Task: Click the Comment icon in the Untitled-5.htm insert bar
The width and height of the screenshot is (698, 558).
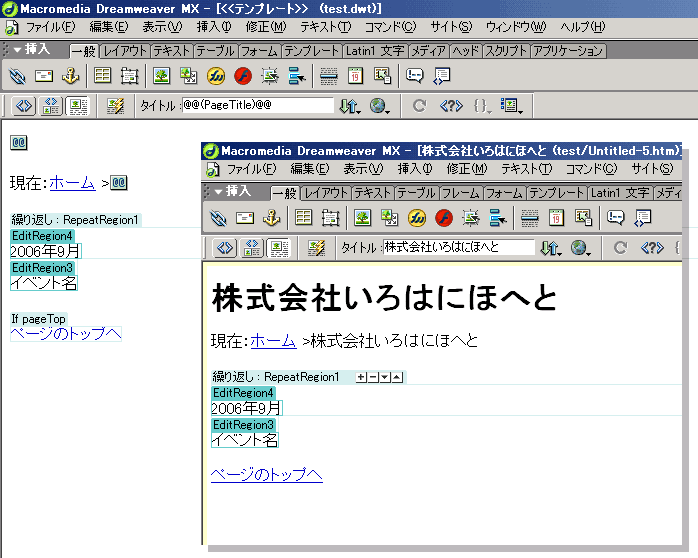Action: pyautogui.click(x=615, y=217)
